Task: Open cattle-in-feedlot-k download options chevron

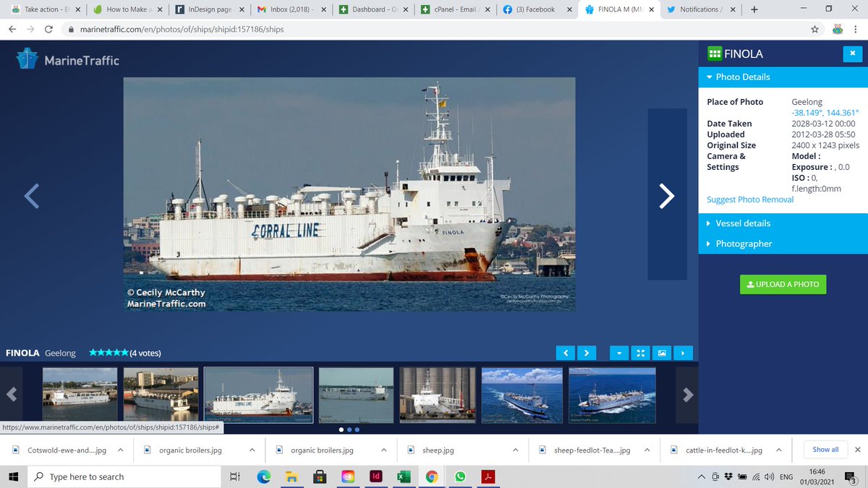Action: [778, 450]
